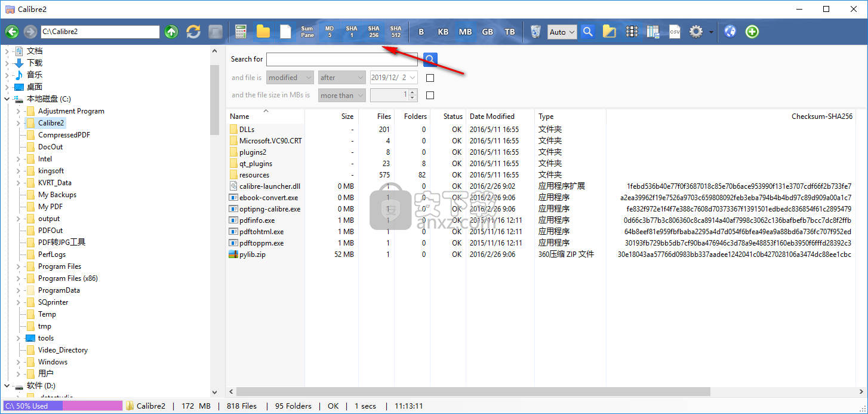This screenshot has height=414, width=868.
Task: Click the file list horizontal scrollbar
Action: [472, 392]
